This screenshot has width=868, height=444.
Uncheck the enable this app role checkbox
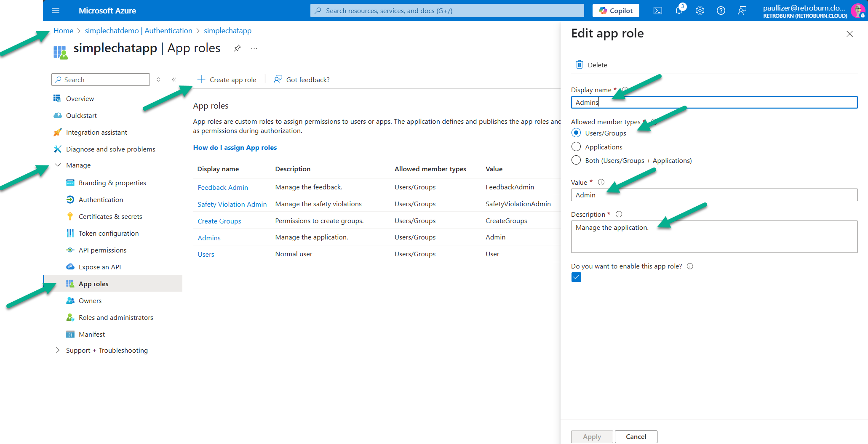(576, 277)
